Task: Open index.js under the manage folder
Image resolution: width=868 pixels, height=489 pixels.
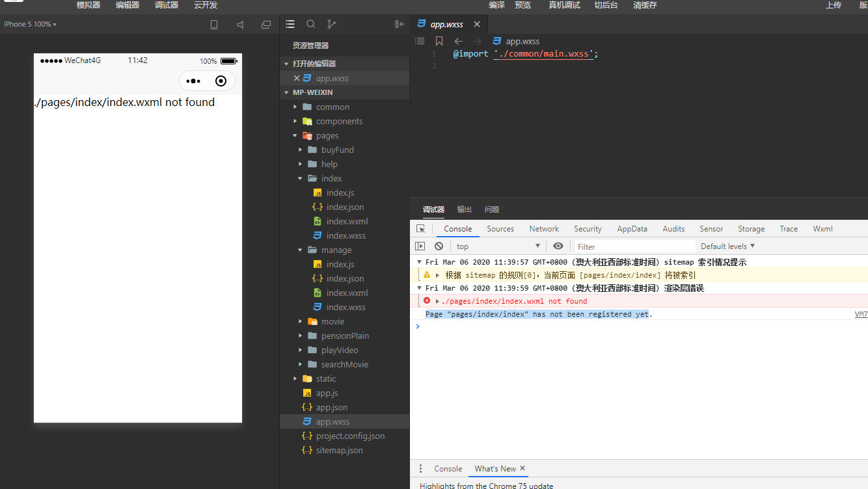Action: pos(340,264)
